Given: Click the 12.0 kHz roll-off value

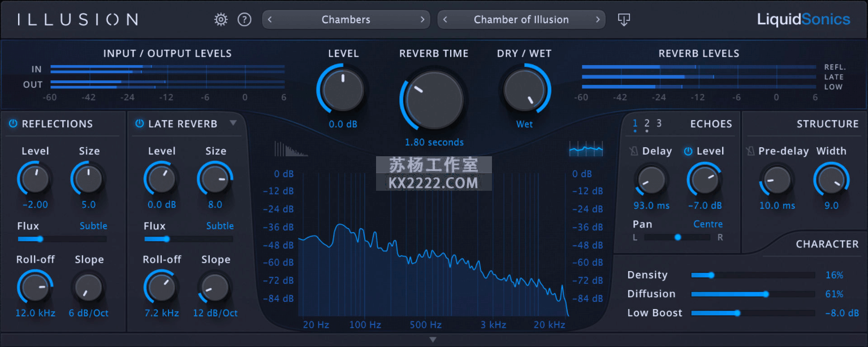Looking at the screenshot, I should click(36, 313).
